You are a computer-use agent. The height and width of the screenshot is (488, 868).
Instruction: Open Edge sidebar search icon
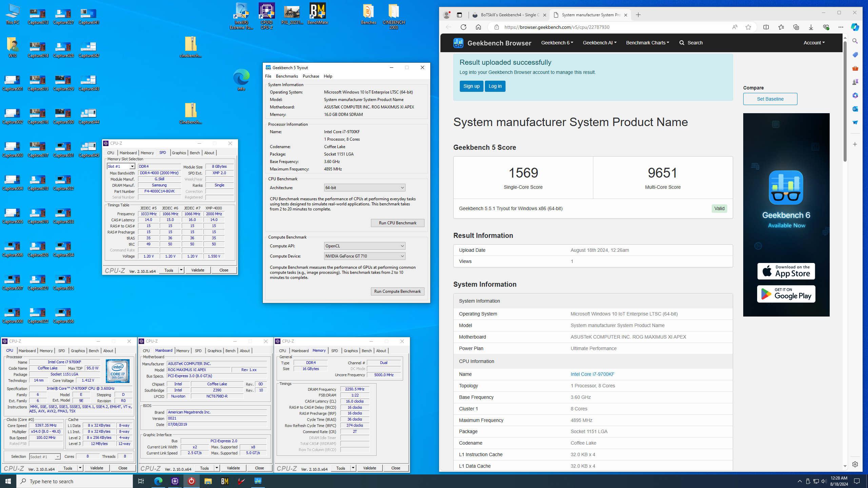[x=855, y=41]
